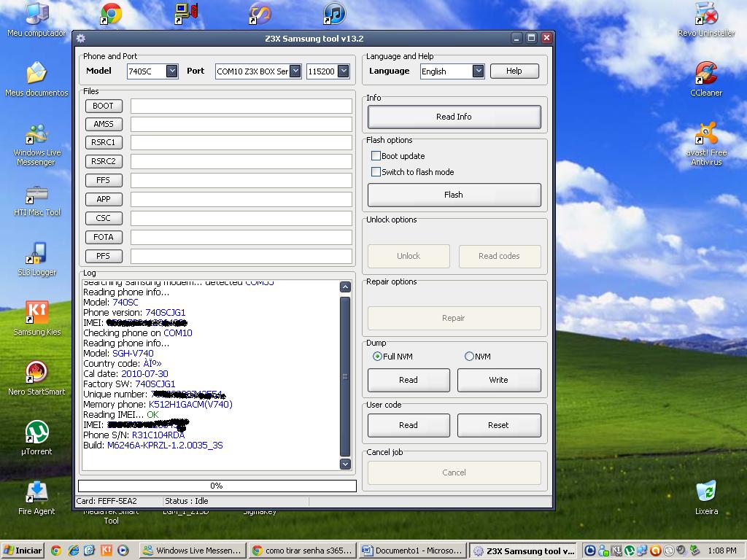Screen dimensions: 747x560
Task: Click the BOOT file path field
Action: 241,106
